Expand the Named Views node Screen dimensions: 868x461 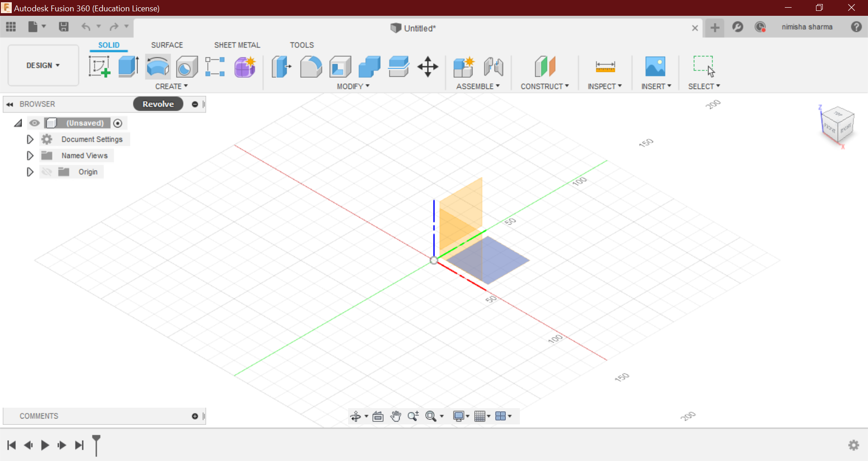(30, 155)
